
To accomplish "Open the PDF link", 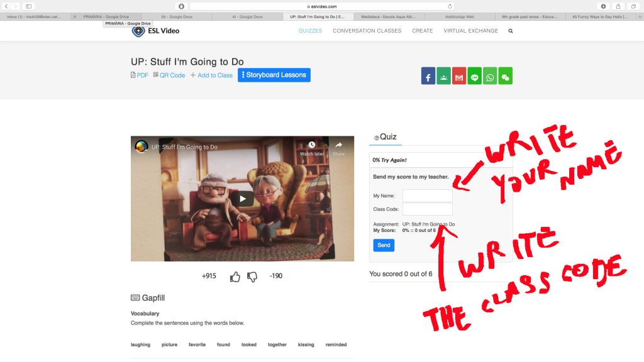I will 140,75.
